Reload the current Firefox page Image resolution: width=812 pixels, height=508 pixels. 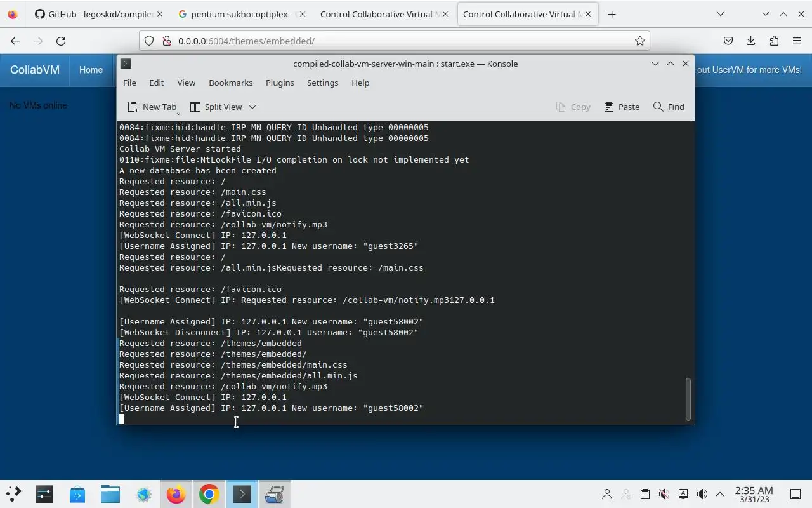point(61,41)
